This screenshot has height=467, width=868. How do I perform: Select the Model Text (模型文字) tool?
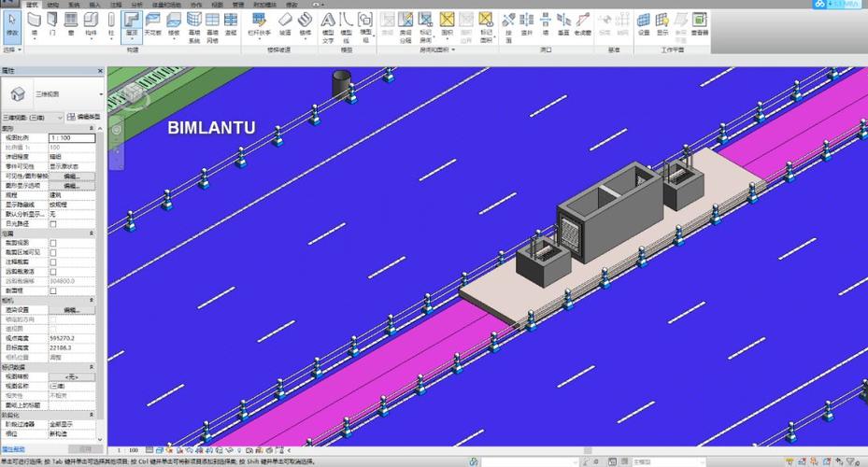328,26
